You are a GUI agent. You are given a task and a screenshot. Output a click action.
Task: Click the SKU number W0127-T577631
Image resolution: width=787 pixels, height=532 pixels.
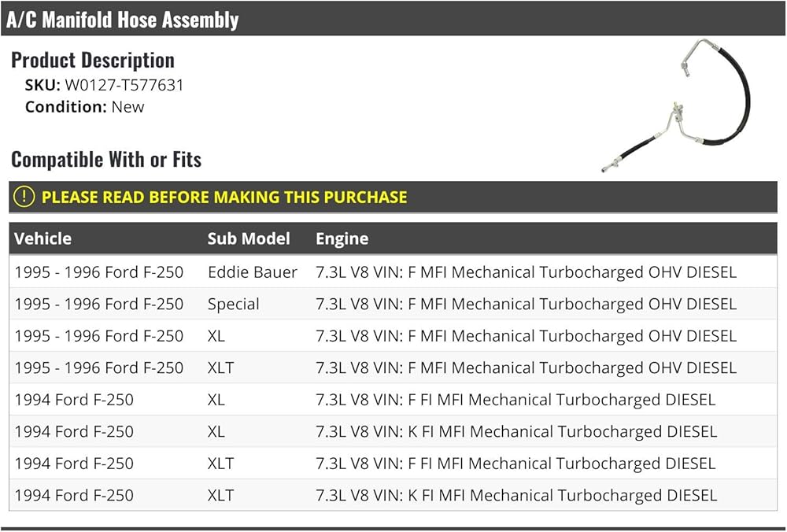pyautogui.click(x=124, y=85)
